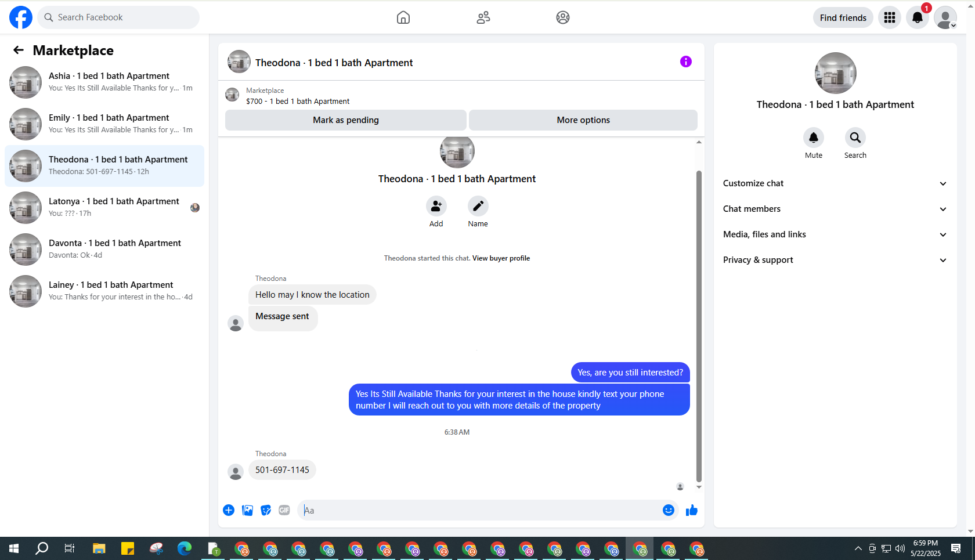Expand the Customize chat section

pos(835,183)
